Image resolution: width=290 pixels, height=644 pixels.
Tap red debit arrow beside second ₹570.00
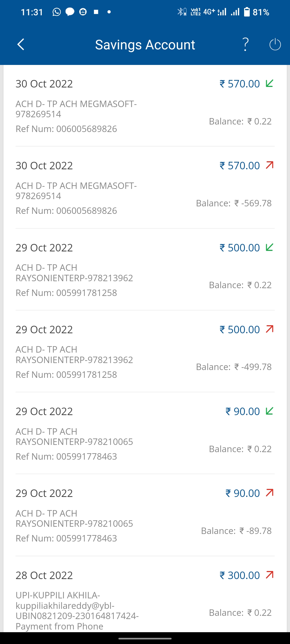(269, 165)
